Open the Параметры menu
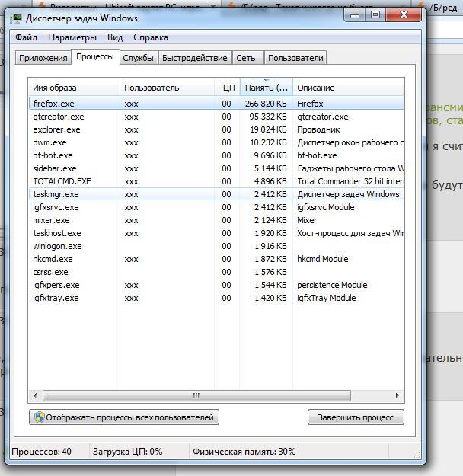Image resolution: width=463 pixels, height=476 pixels. pyautogui.click(x=72, y=37)
